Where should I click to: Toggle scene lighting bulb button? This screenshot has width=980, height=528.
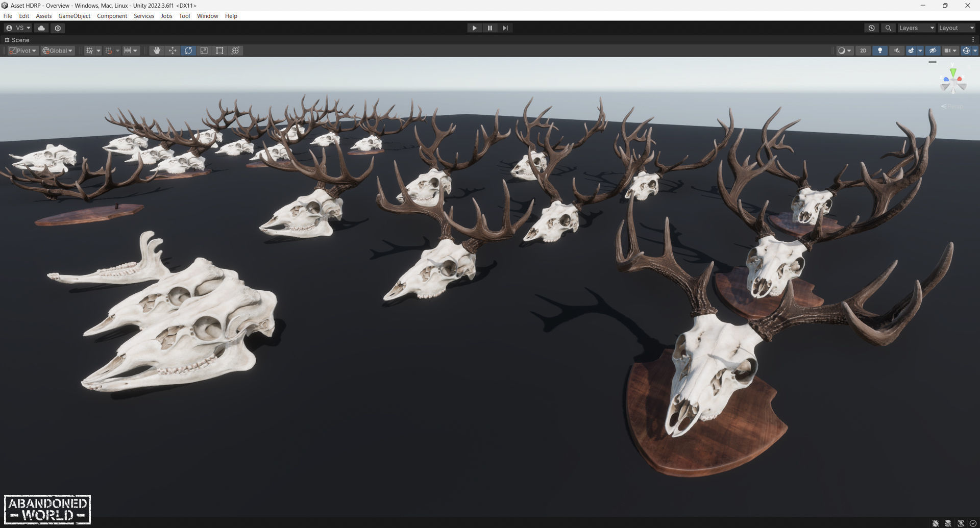click(x=879, y=51)
